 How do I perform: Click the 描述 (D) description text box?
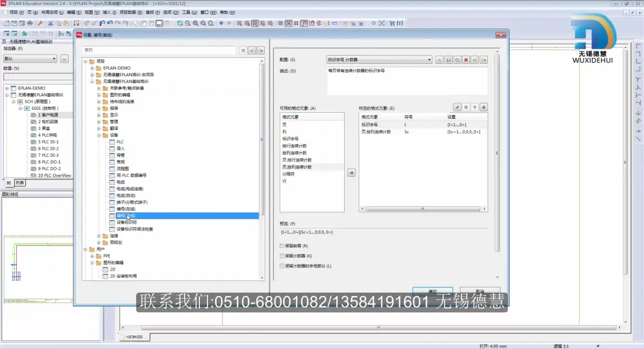[x=407, y=81]
